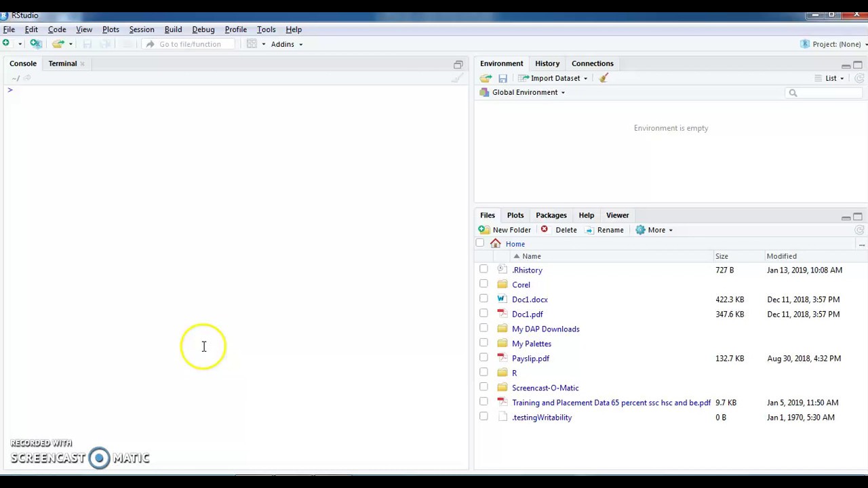Click the Rename button

click(x=604, y=230)
